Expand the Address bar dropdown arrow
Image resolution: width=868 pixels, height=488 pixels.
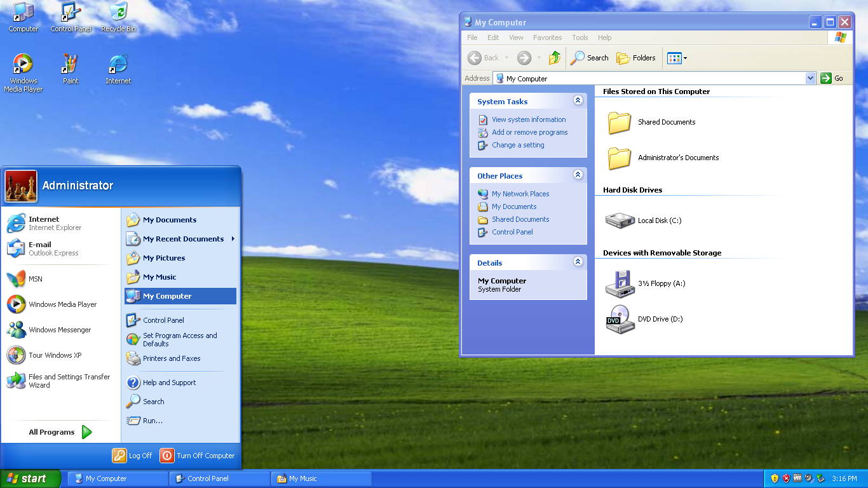tap(810, 78)
